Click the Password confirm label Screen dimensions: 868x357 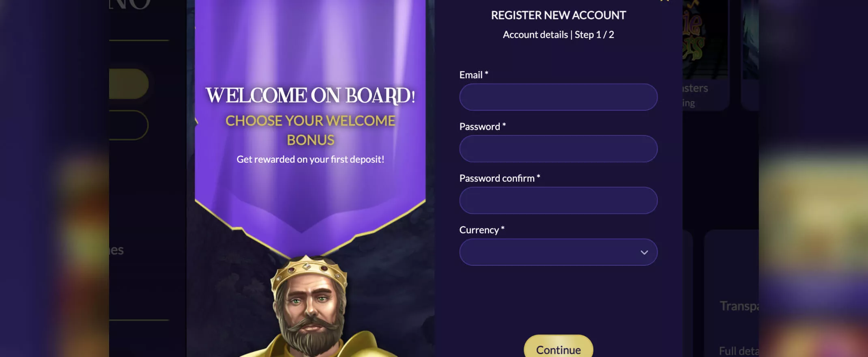pyautogui.click(x=499, y=178)
